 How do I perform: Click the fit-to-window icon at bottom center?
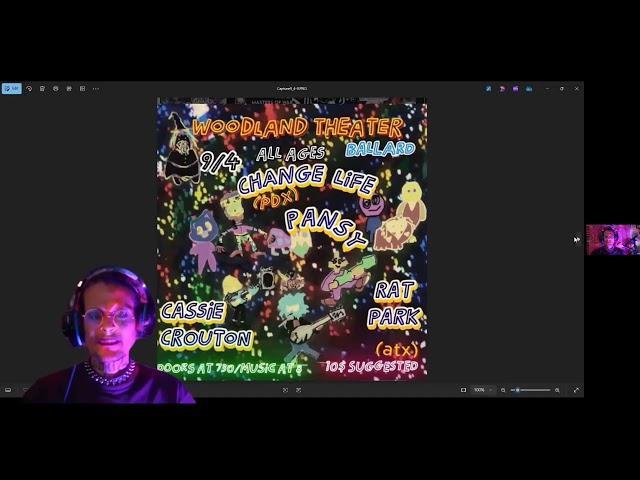[285, 390]
